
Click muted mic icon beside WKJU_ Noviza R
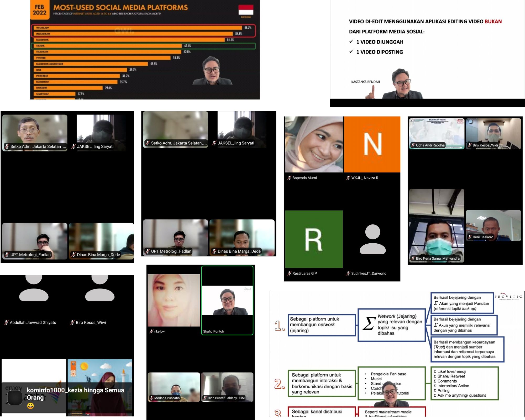(x=348, y=178)
